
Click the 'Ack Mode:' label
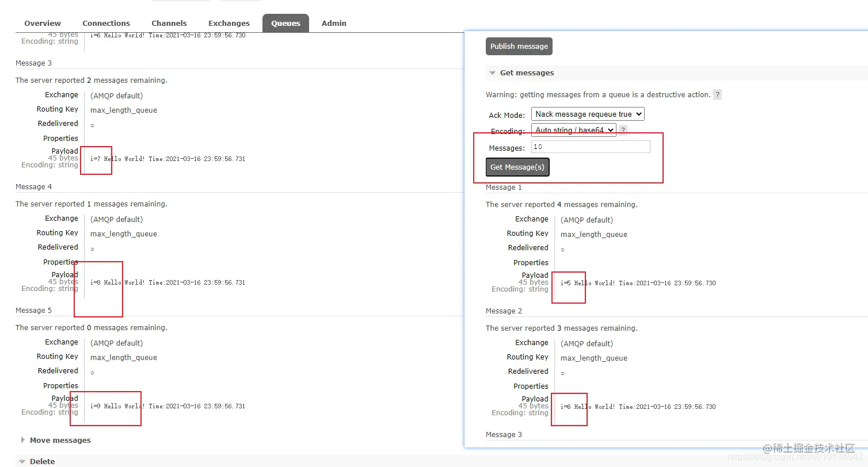(x=507, y=115)
